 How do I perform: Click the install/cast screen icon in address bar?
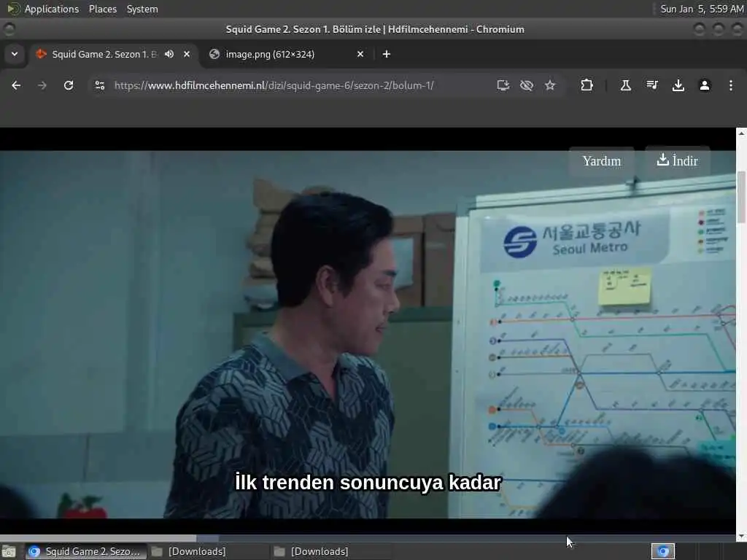[503, 85]
